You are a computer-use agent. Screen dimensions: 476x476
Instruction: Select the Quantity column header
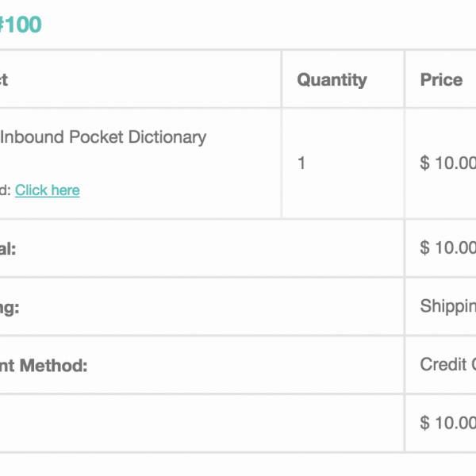pos(332,80)
